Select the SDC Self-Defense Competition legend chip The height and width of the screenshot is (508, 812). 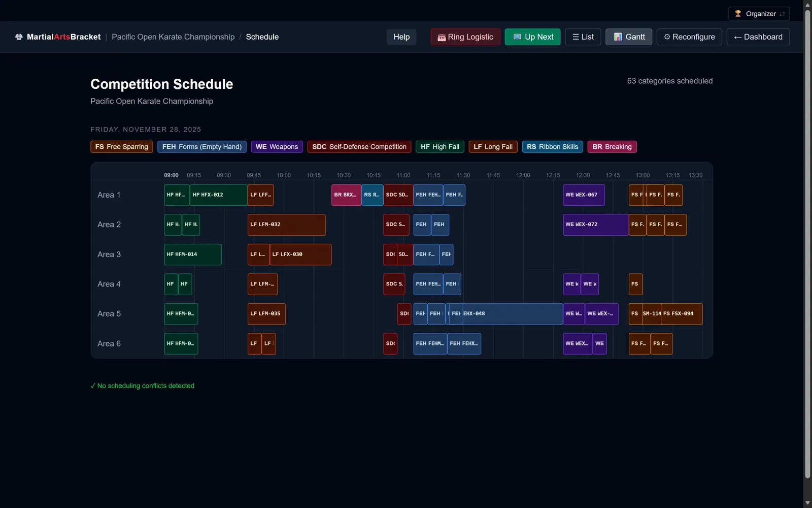359,147
